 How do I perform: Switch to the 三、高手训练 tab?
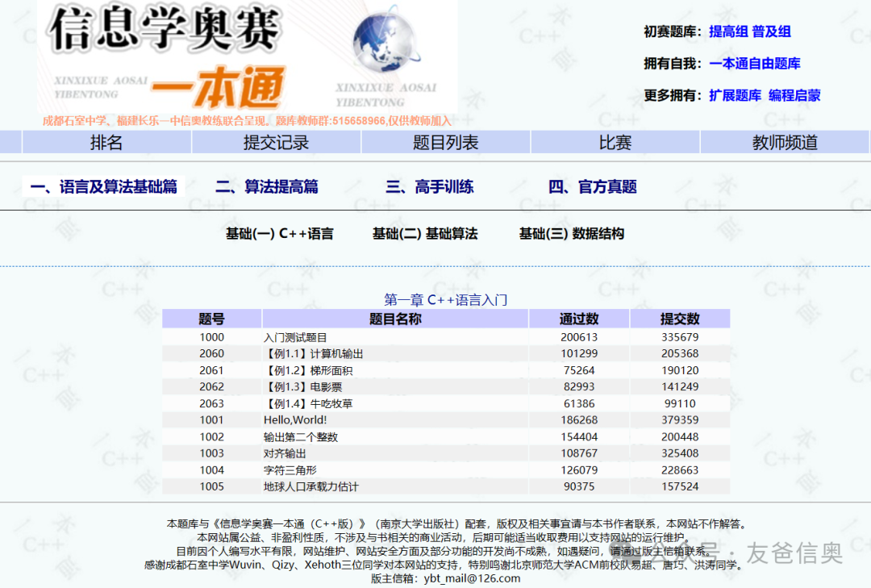tap(429, 187)
